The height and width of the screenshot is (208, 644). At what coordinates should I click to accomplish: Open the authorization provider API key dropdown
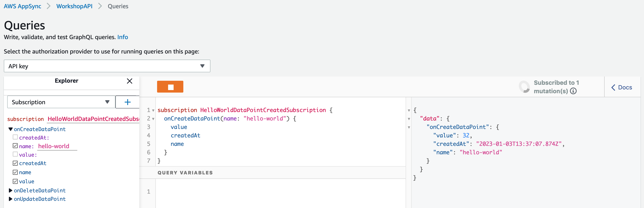coord(107,66)
